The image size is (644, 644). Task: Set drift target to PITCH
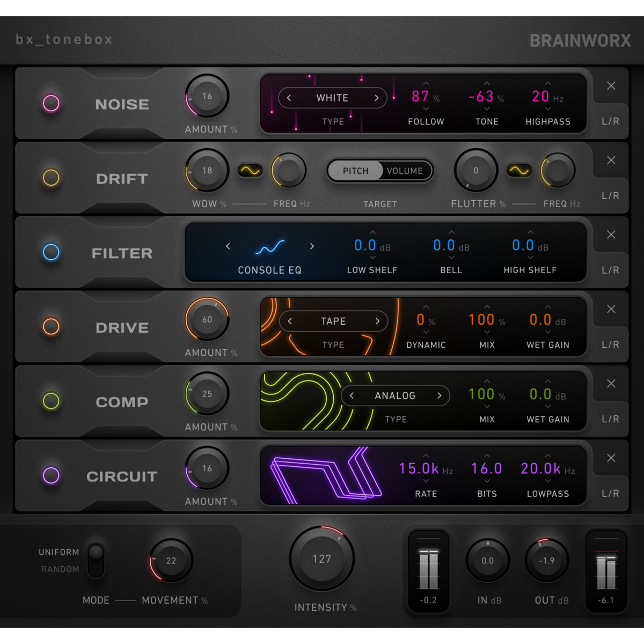355,171
